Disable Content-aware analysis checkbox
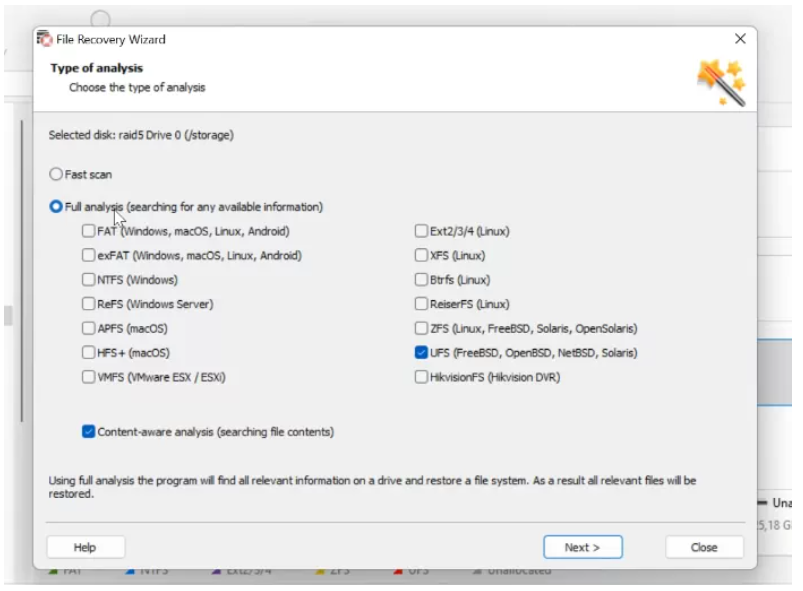The height and width of the screenshot is (591, 803). pyautogui.click(x=90, y=432)
